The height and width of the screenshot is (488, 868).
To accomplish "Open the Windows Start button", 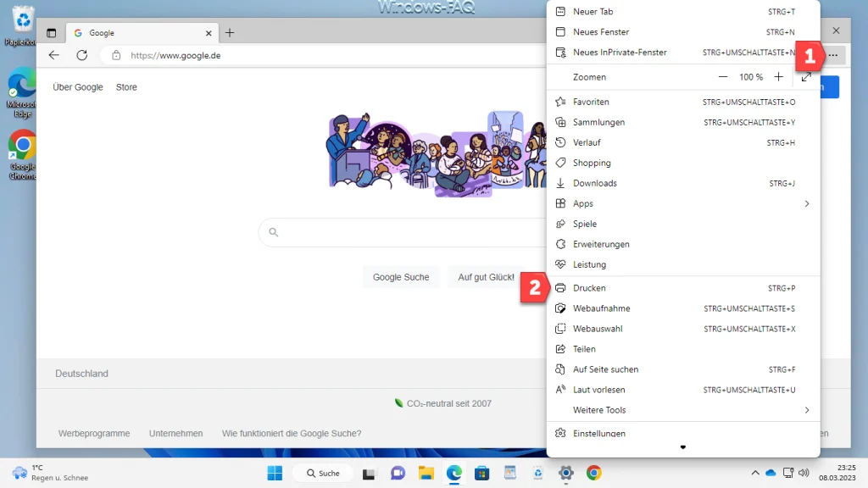I will click(x=275, y=473).
